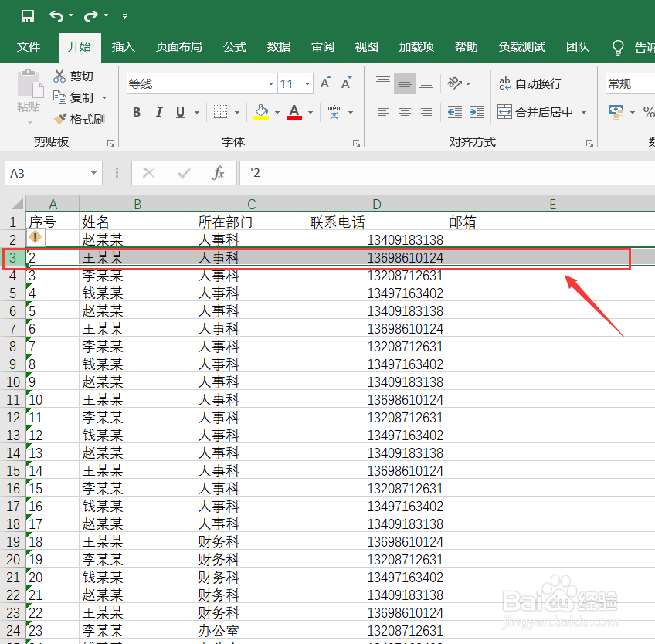Image resolution: width=655 pixels, height=644 pixels.
Task: Toggle bold formatting
Action: (137, 112)
